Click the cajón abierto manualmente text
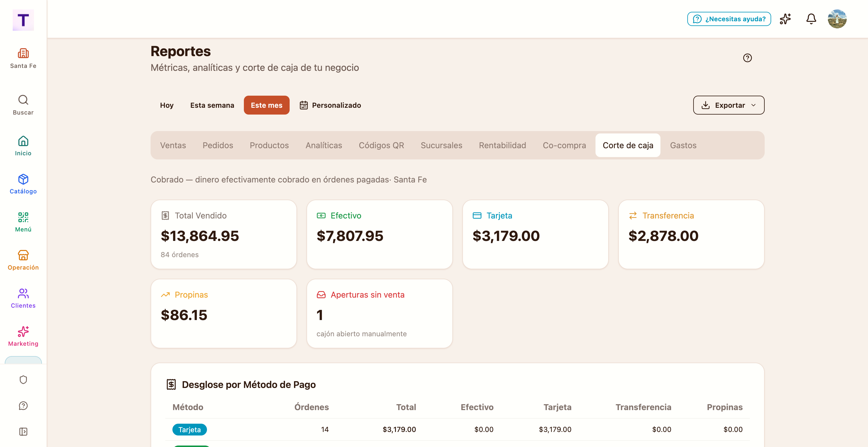 362,334
